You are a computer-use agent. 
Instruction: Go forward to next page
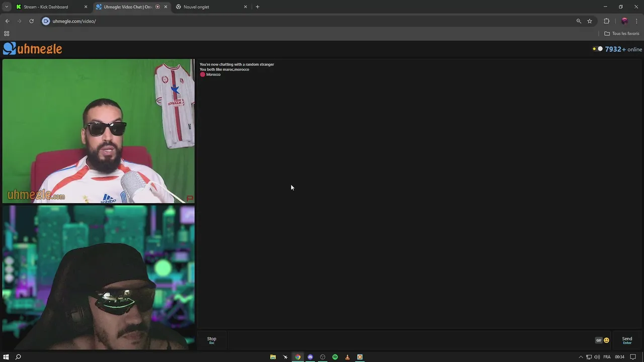click(x=19, y=21)
